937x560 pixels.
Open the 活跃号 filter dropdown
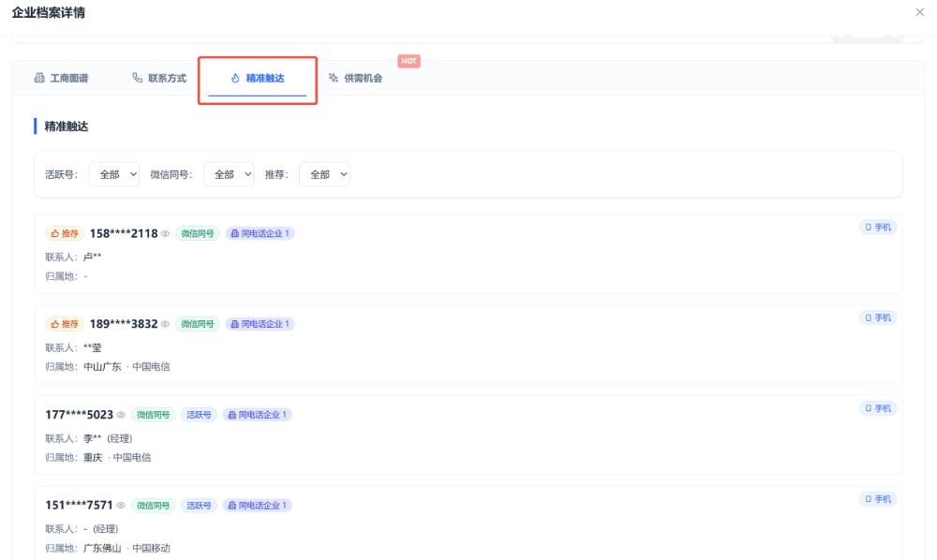click(x=114, y=174)
